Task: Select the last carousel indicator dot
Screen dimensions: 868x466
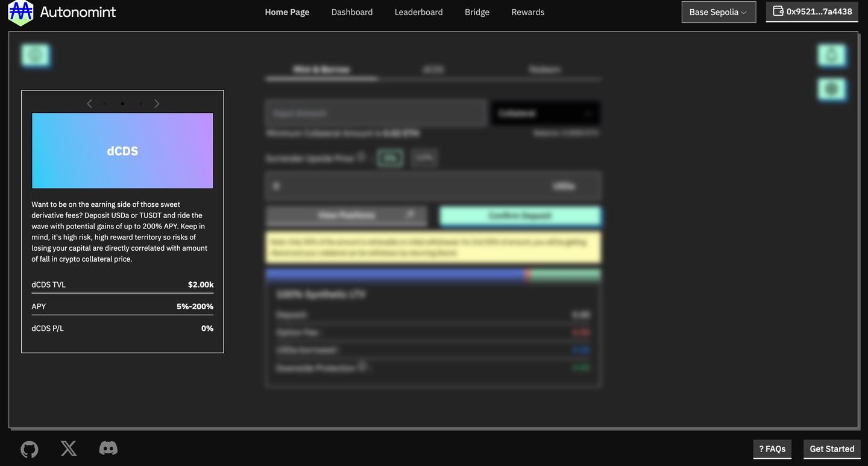Action: [140, 104]
